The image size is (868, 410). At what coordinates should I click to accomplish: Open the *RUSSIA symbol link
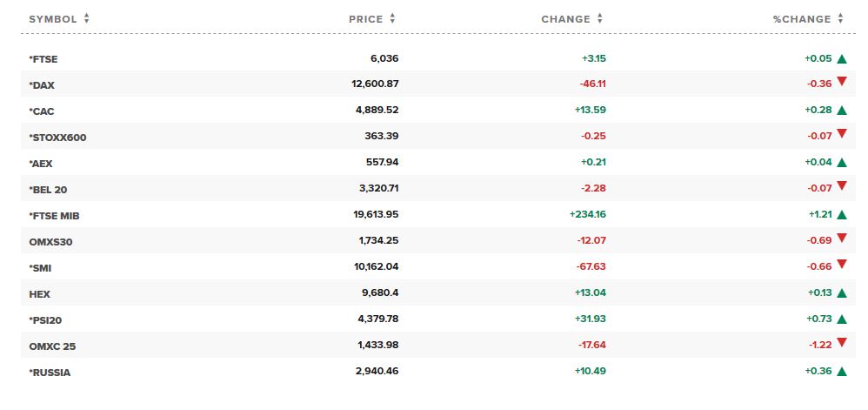(x=50, y=373)
